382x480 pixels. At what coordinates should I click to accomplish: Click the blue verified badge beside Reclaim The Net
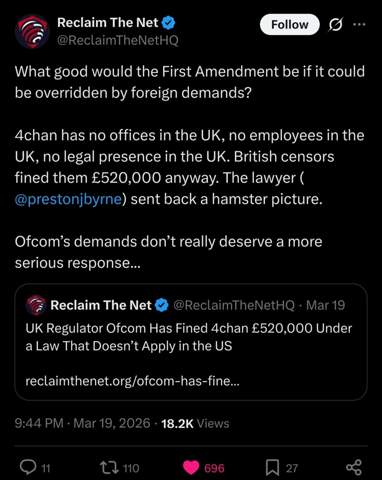[169, 23]
